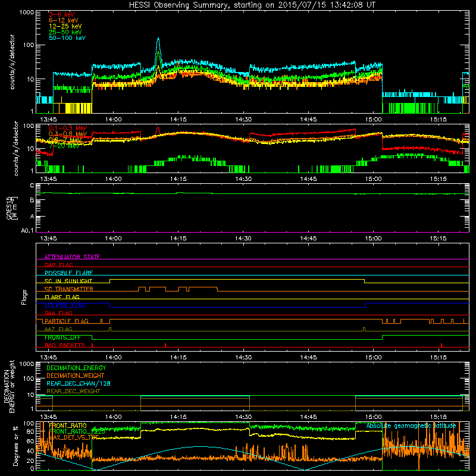
Task: Select the 6-12 keV legend label
Action: pyautogui.click(x=64, y=20)
